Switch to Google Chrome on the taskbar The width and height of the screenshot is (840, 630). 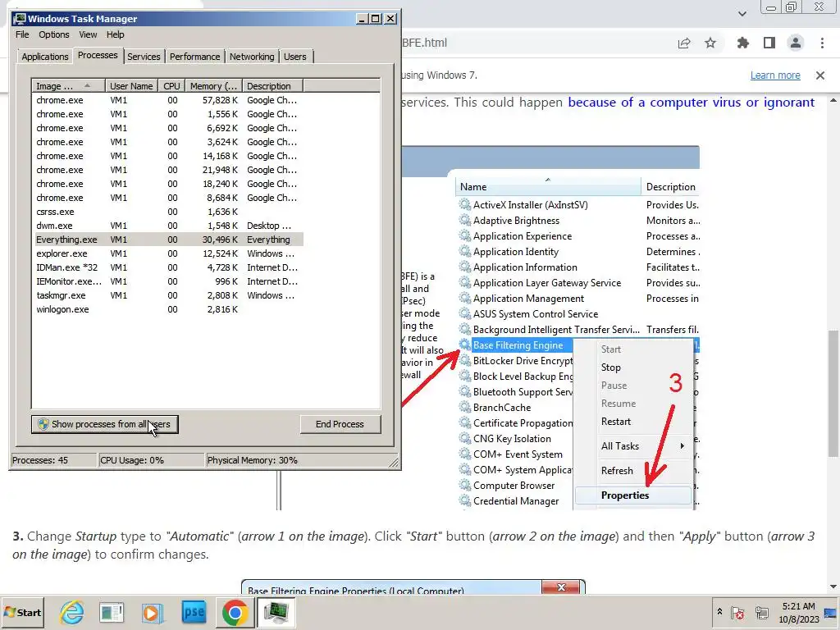[x=235, y=612]
